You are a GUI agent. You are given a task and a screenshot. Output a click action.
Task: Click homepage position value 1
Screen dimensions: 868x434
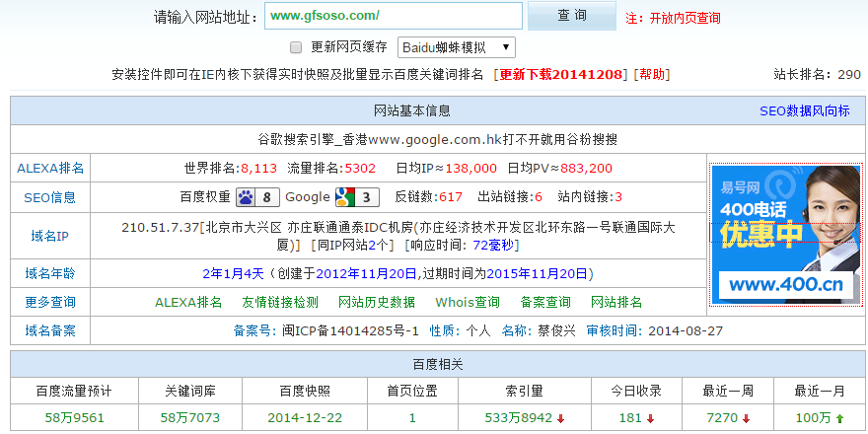click(412, 418)
